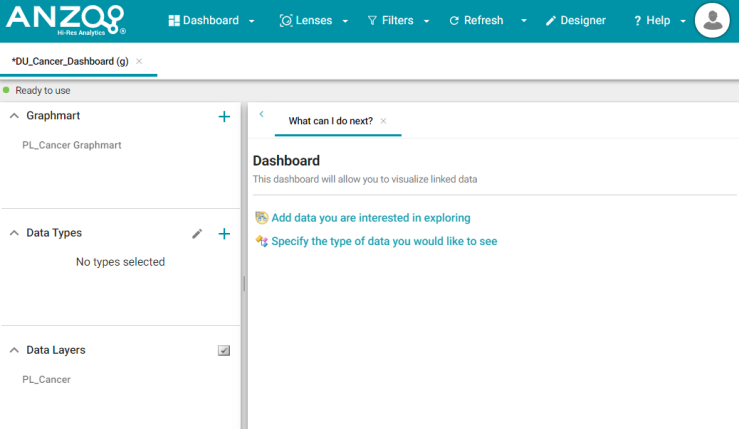Open the user profile avatar
Viewport: 739px width, 429px height.
point(711,20)
